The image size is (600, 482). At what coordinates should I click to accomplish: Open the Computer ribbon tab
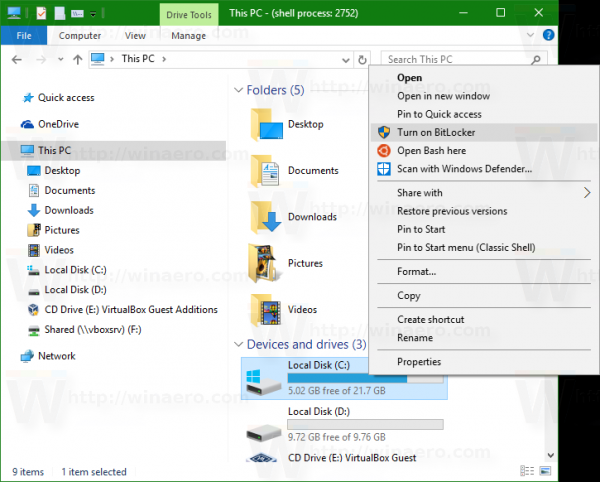[80, 36]
